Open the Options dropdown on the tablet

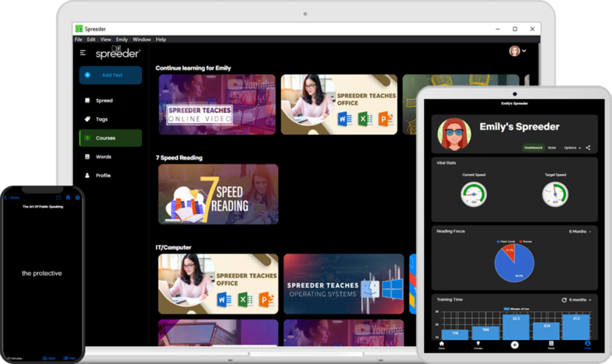tap(572, 148)
